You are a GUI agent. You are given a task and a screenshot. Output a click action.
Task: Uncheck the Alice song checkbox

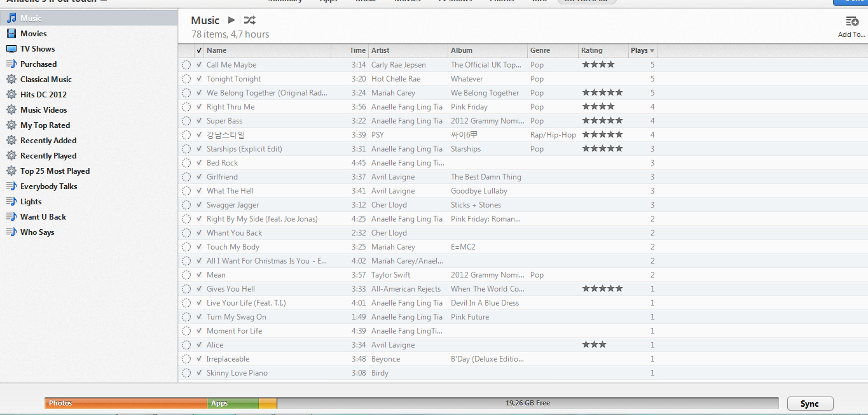pyautogui.click(x=200, y=345)
